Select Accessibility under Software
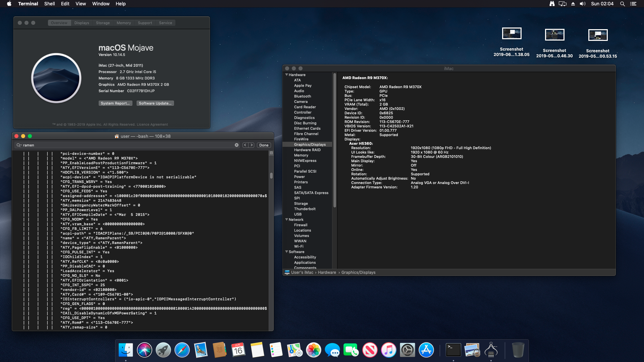The width and height of the screenshot is (644, 362). pyautogui.click(x=305, y=257)
